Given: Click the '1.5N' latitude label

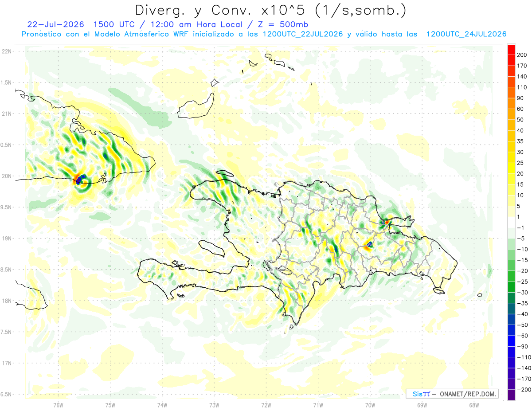Looking at the screenshot, I should [6, 82].
